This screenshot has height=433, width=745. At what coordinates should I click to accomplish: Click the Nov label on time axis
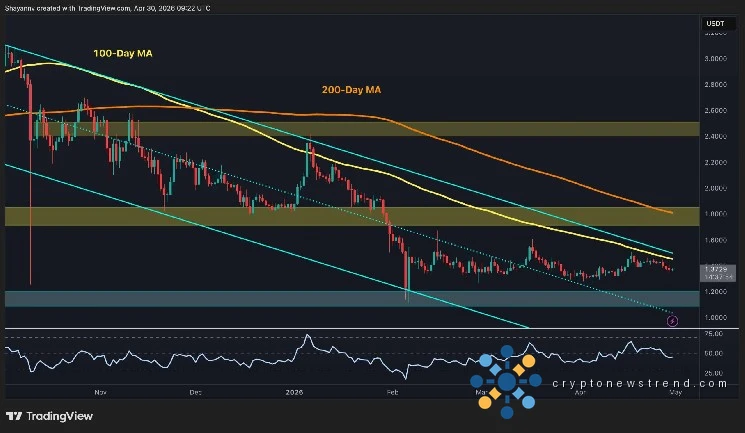100,392
